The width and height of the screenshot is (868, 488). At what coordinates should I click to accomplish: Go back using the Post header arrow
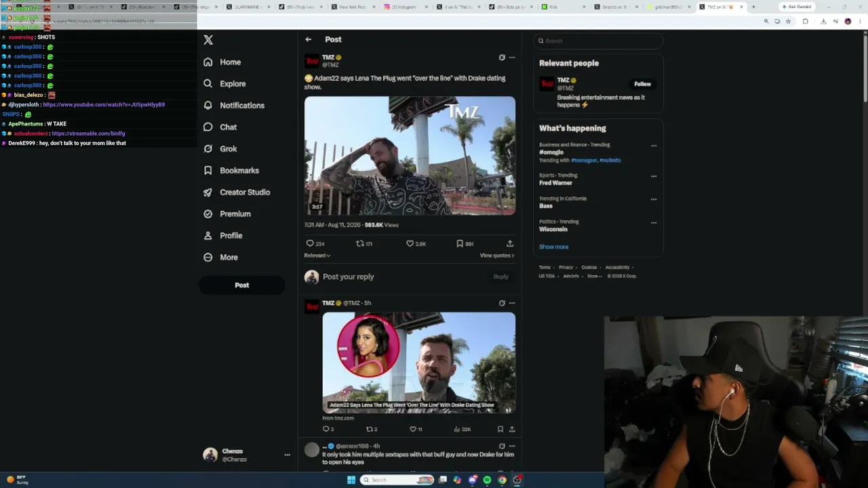point(309,39)
